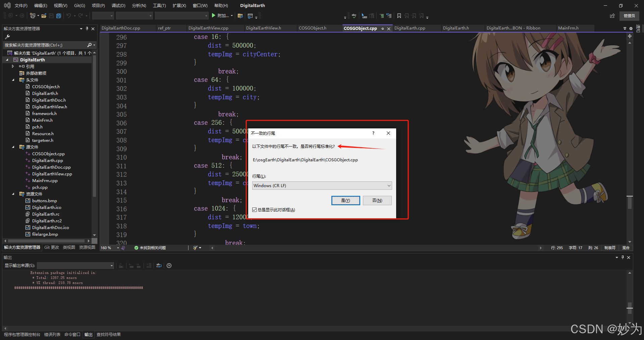The height and width of the screenshot is (340, 644).
Task: Click the IntelliCode icon near zoom level
Action: click(x=123, y=248)
